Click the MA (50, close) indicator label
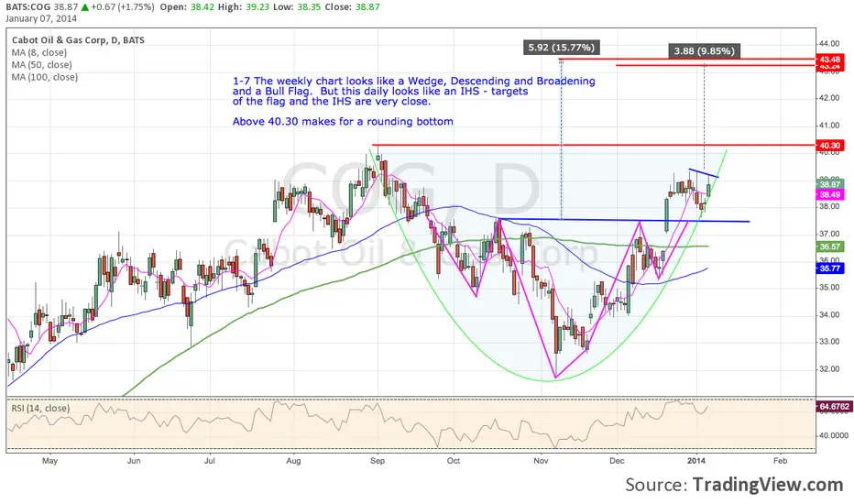Image resolution: width=854 pixels, height=504 pixels. [41, 64]
